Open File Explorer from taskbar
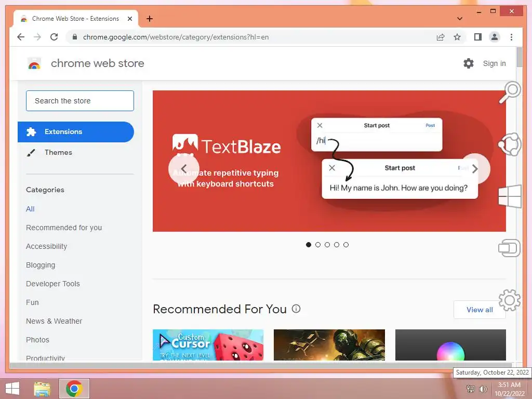 42,389
